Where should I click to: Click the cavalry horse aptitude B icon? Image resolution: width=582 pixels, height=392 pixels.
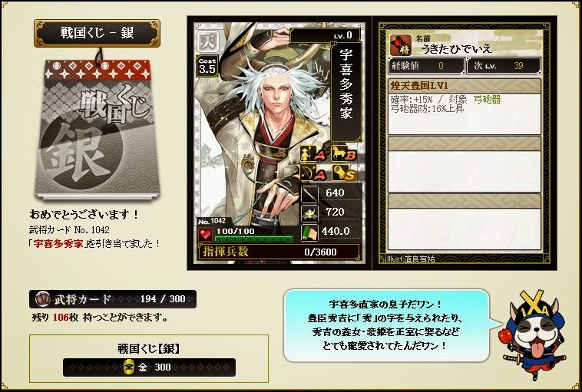tap(344, 153)
